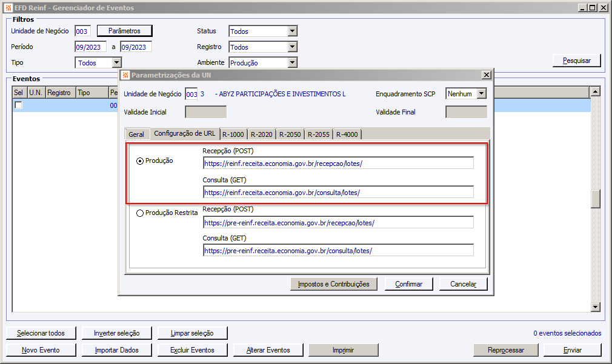The image size is (612, 364).
Task: Click the Período end date field
Action: point(136,47)
